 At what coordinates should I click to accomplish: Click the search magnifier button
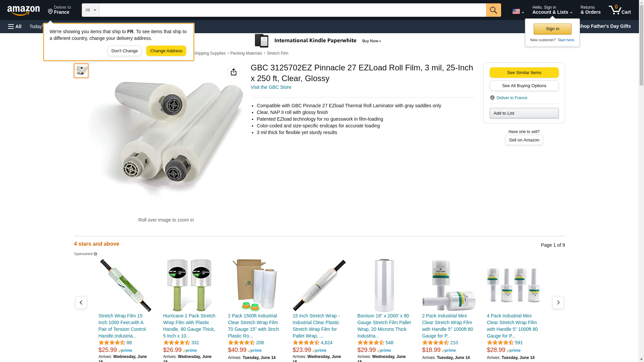(x=493, y=10)
